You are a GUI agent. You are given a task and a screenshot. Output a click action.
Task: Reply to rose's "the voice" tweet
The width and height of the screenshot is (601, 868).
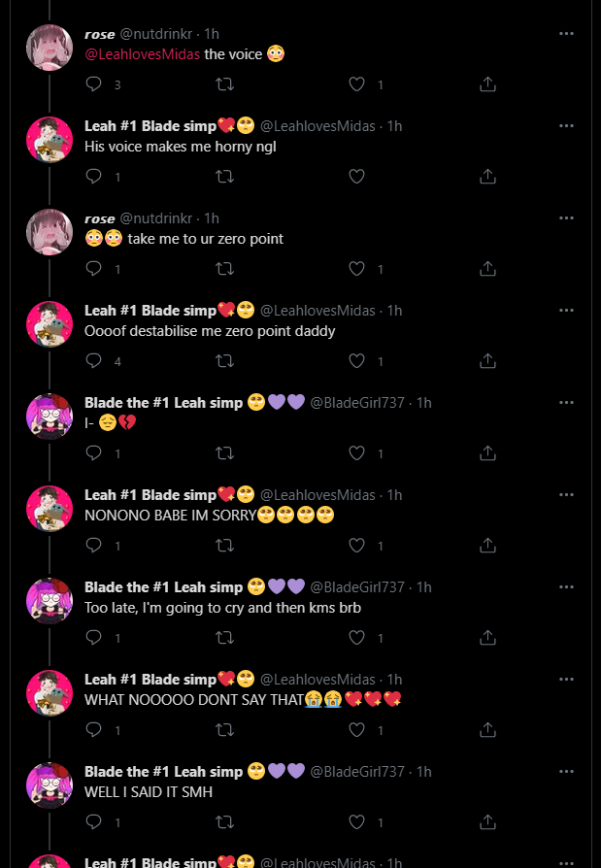click(x=94, y=84)
